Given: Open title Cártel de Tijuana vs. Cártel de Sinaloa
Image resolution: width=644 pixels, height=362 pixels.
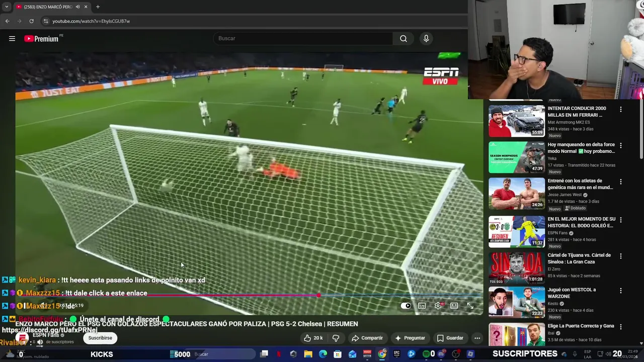Looking at the screenshot, I should pos(579,258).
